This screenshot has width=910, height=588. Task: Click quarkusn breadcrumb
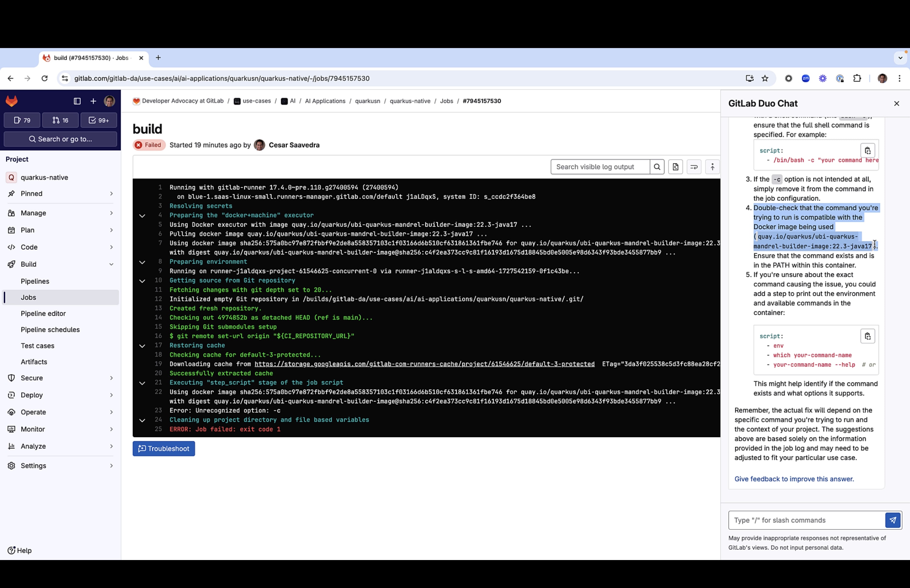(367, 101)
